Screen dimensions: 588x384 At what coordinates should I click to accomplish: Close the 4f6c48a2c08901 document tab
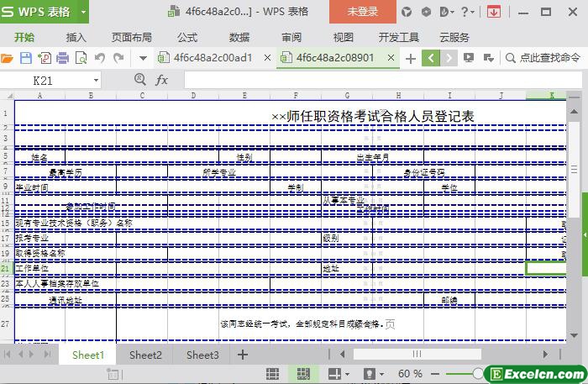(x=391, y=58)
